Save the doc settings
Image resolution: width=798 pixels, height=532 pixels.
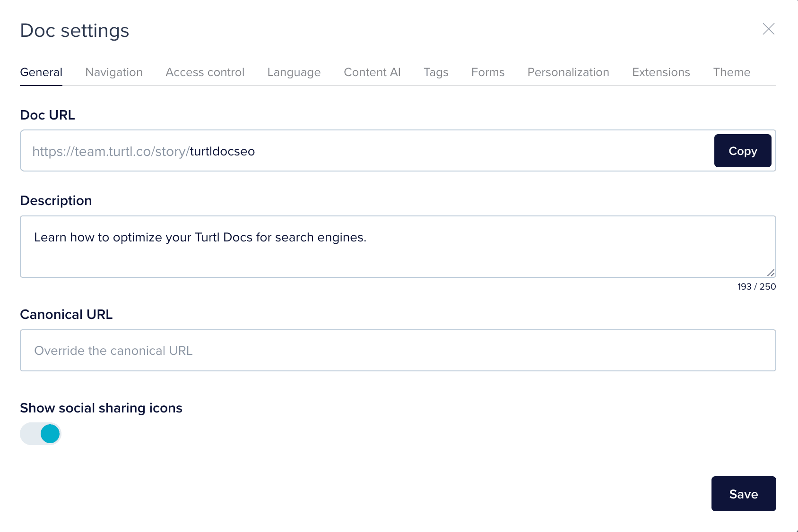(x=743, y=494)
